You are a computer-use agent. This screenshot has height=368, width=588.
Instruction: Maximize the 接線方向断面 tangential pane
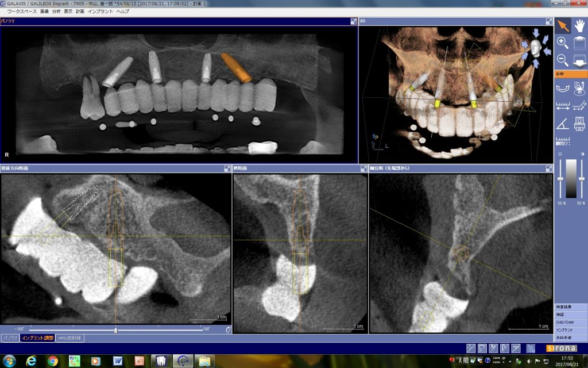tap(227, 168)
